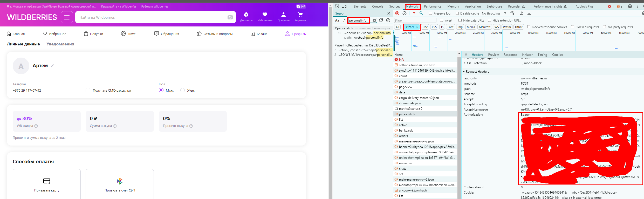This screenshot has width=644, height=199.
Task: Collapse the Request Headers section
Action: pyautogui.click(x=464, y=72)
